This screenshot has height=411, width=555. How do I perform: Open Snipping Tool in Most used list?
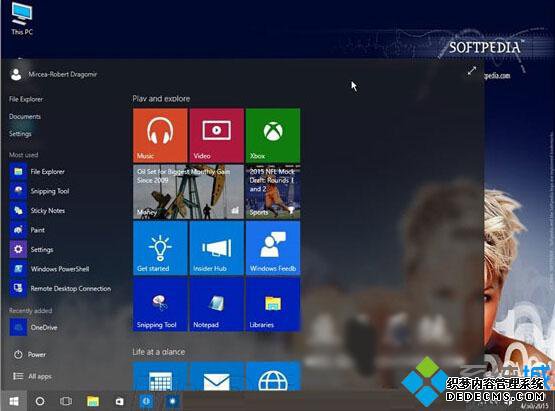tap(40, 191)
